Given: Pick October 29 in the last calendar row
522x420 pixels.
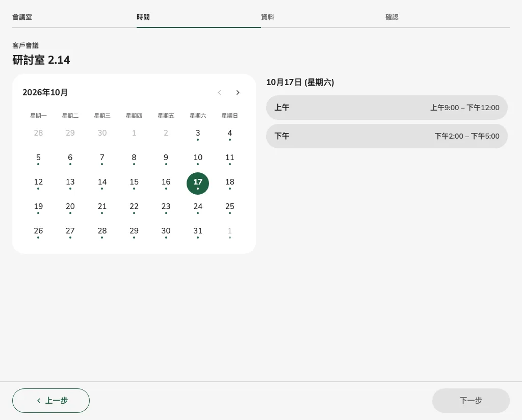Looking at the screenshot, I should tap(134, 232).
